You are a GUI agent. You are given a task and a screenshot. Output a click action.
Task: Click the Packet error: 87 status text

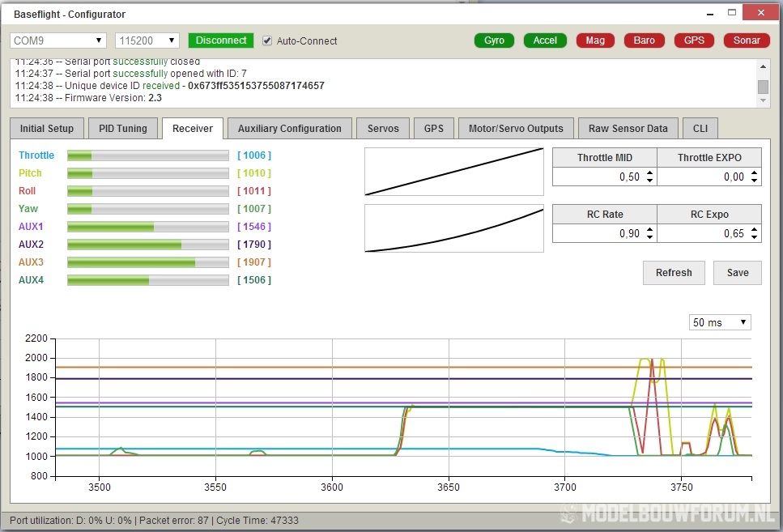[174, 521]
